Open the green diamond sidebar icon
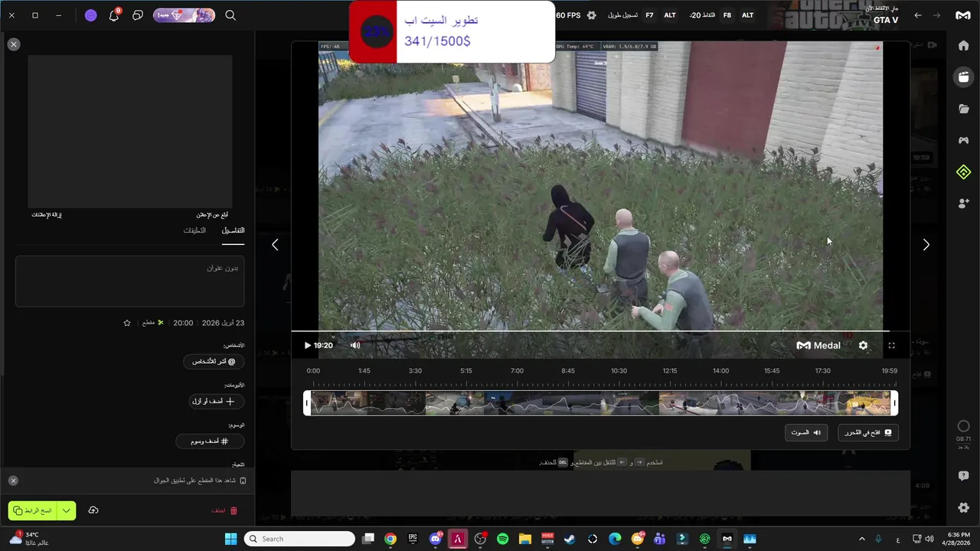This screenshot has height=551, width=980. click(963, 172)
